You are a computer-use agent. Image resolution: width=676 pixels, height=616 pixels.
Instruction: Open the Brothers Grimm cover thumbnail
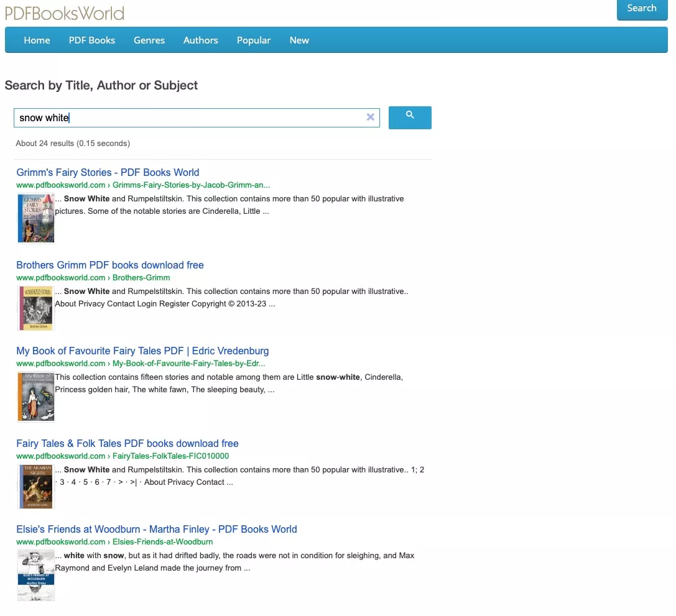pyautogui.click(x=35, y=308)
